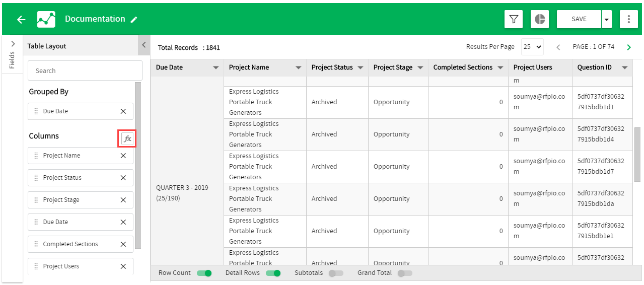This screenshot has width=644, height=285.
Task: Click the PAGE : 1 OF 74 indicator
Action: coord(593,47)
